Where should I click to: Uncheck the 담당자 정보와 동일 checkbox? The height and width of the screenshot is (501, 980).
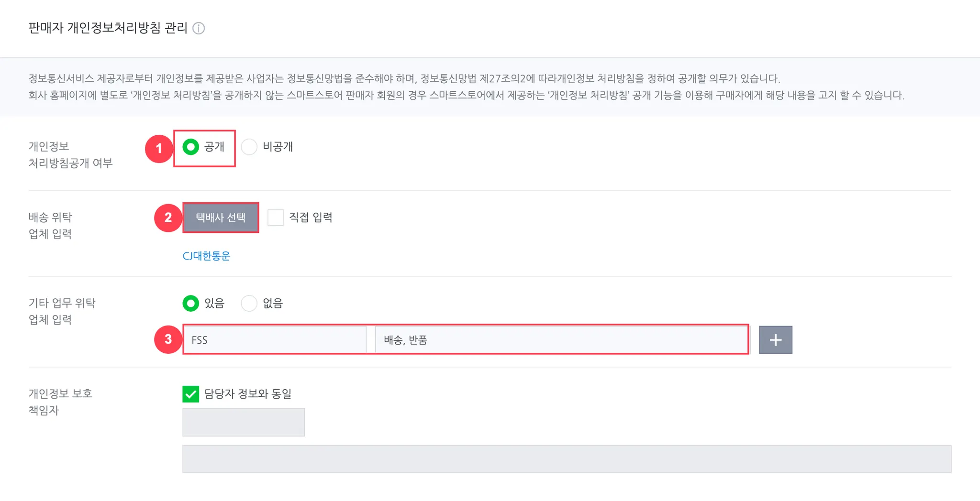[191, 394]
